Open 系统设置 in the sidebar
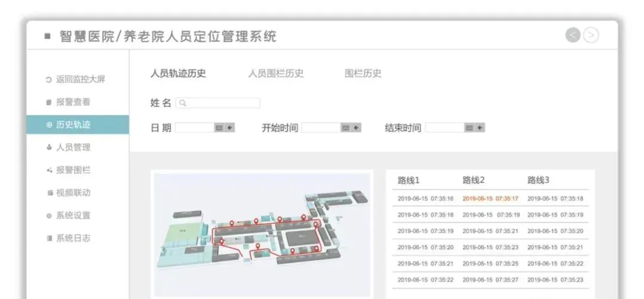Screen dimensions: 644x299 [73, 215]
